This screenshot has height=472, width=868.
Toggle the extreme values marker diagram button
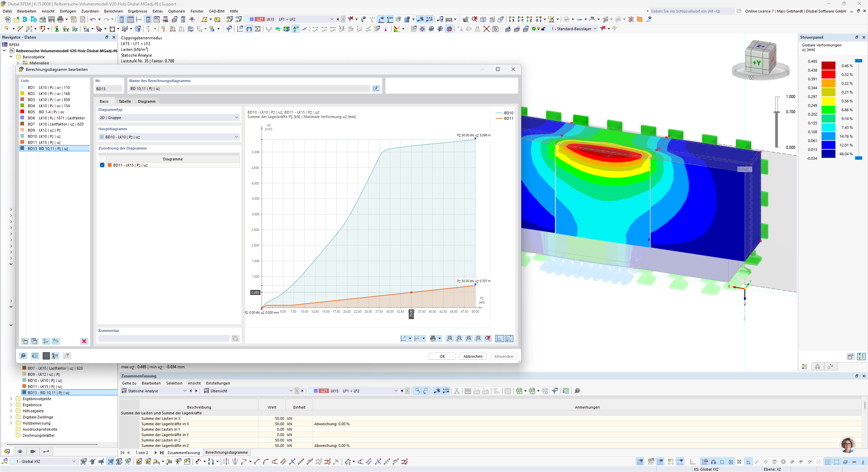pos(509,338)
